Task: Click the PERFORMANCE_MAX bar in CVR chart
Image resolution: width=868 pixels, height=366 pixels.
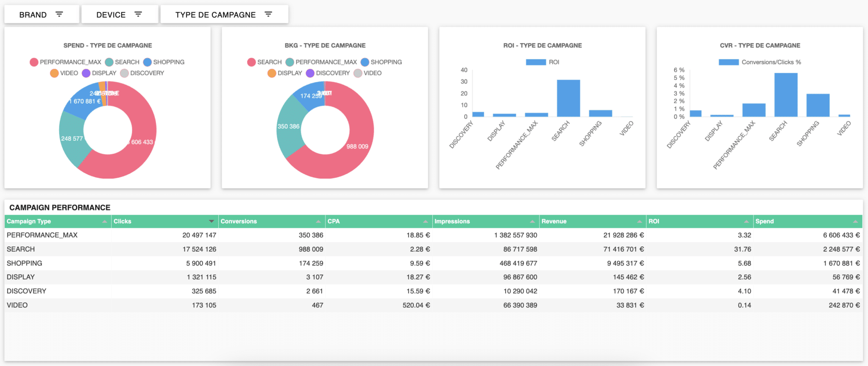Action: 754,110
